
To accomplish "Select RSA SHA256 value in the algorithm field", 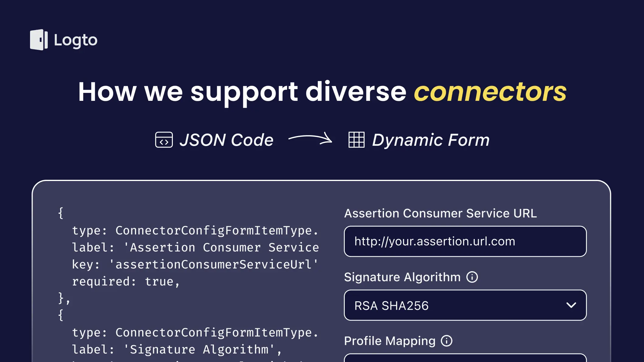I will pyautogui.click(x=392, y=306).
